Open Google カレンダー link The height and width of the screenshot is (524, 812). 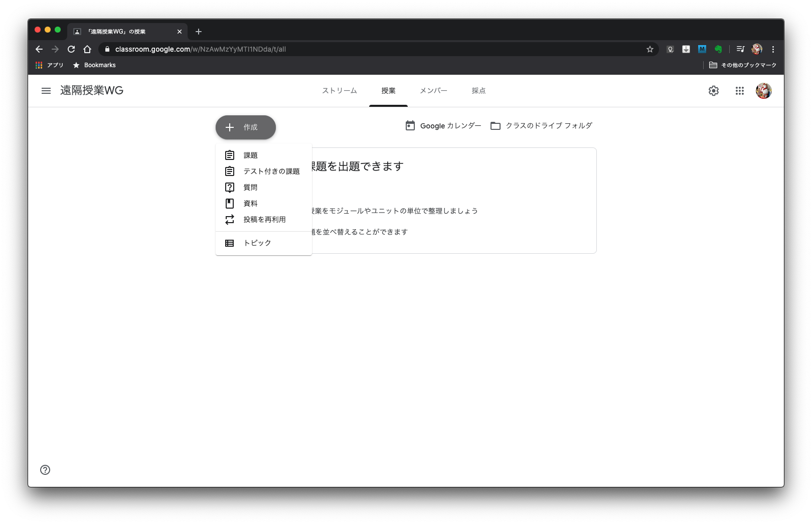[443, 126]
